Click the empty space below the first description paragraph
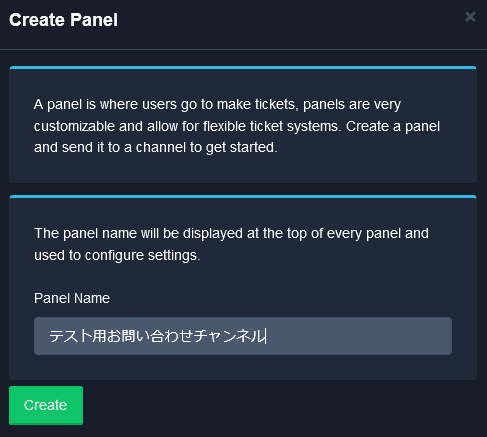Image resolution: width=487 pixels, height=437 pixels. click(x=243, y=169)
